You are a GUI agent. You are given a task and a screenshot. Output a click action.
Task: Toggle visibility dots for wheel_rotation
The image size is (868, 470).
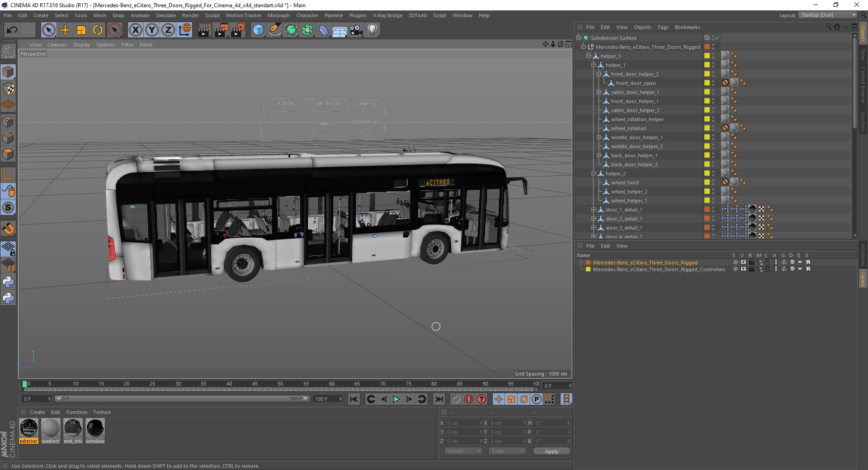point(713,128)
